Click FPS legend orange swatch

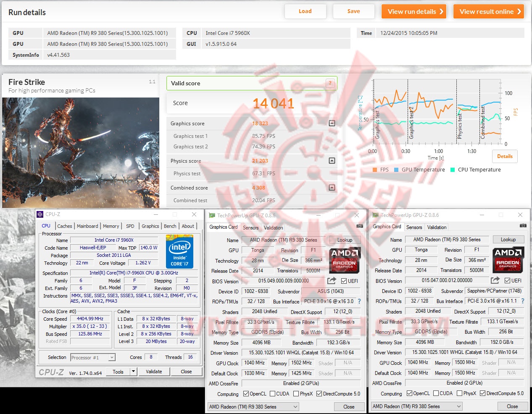(375, 170)
